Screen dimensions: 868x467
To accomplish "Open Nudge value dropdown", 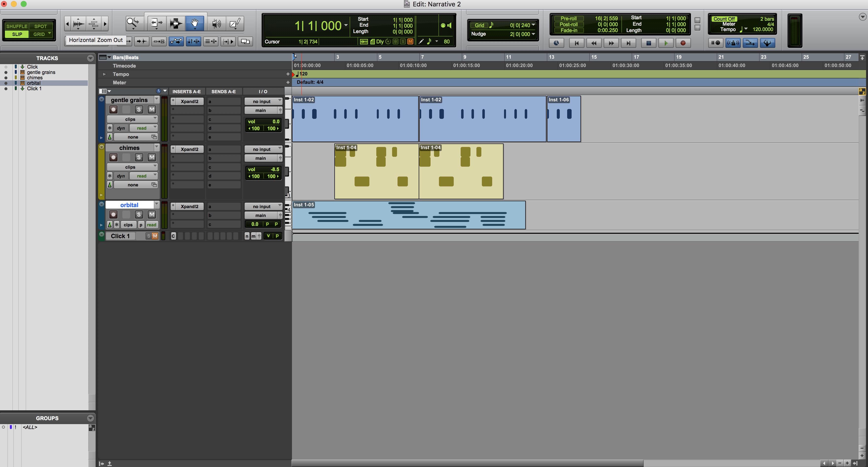I will pos(533,34).
